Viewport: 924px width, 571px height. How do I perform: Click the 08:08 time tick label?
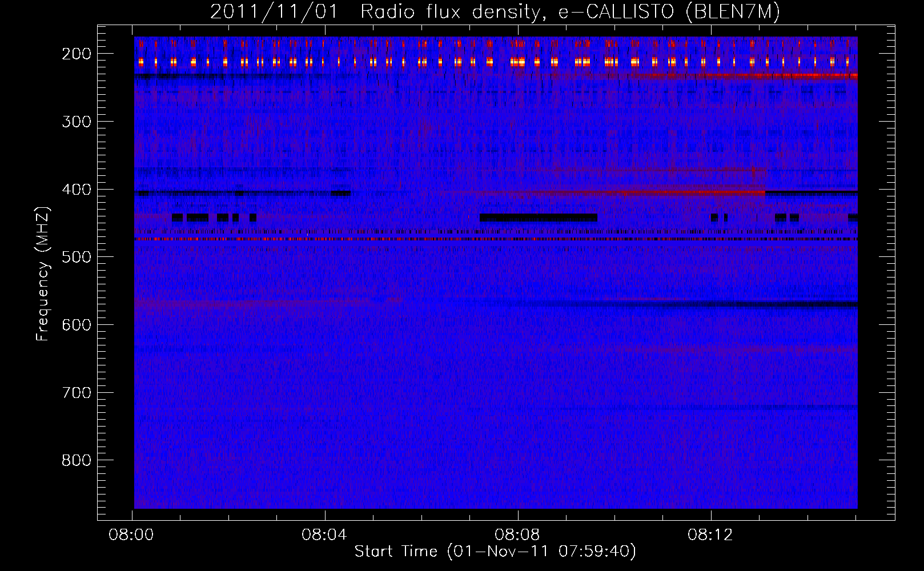(517, 535)
